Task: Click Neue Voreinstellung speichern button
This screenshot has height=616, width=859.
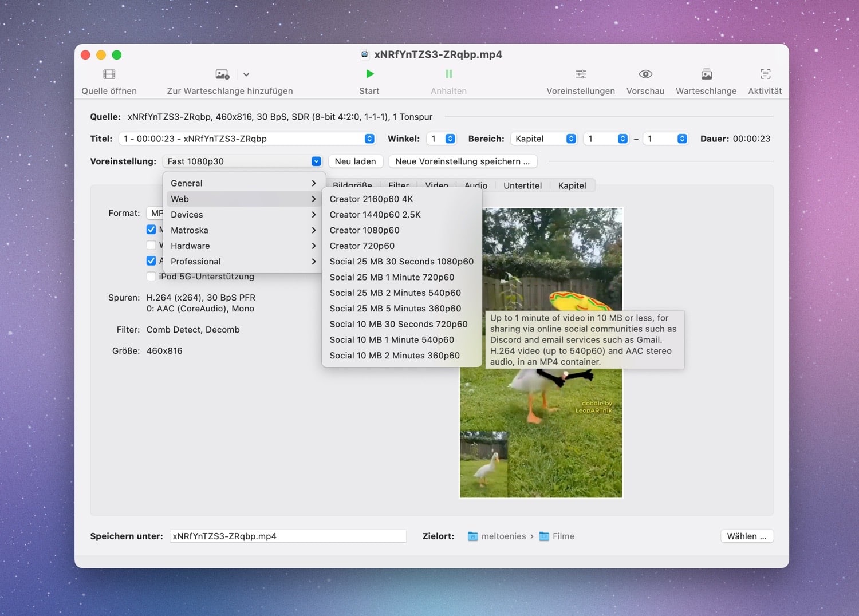Action: [x=462, y=161]
